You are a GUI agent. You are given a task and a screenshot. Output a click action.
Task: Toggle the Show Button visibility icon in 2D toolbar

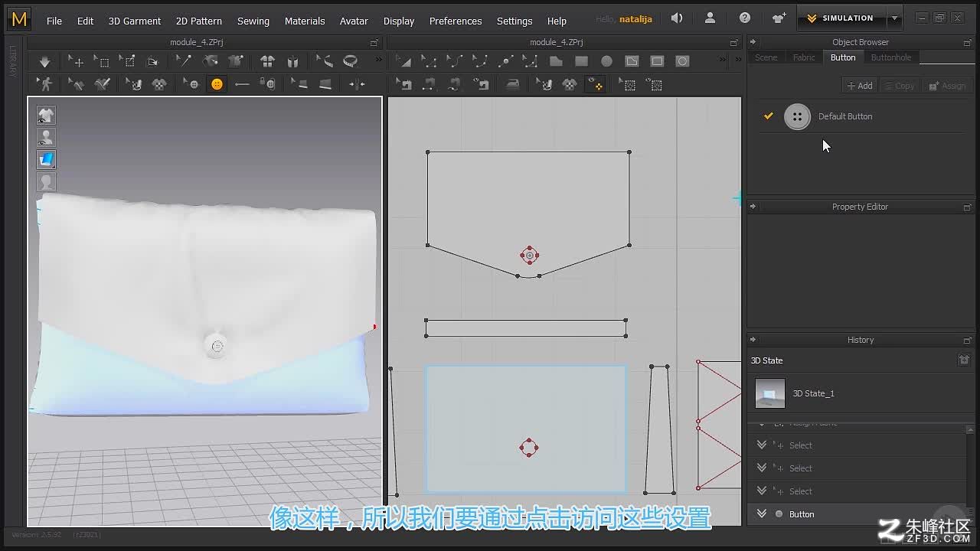[595, 84]
